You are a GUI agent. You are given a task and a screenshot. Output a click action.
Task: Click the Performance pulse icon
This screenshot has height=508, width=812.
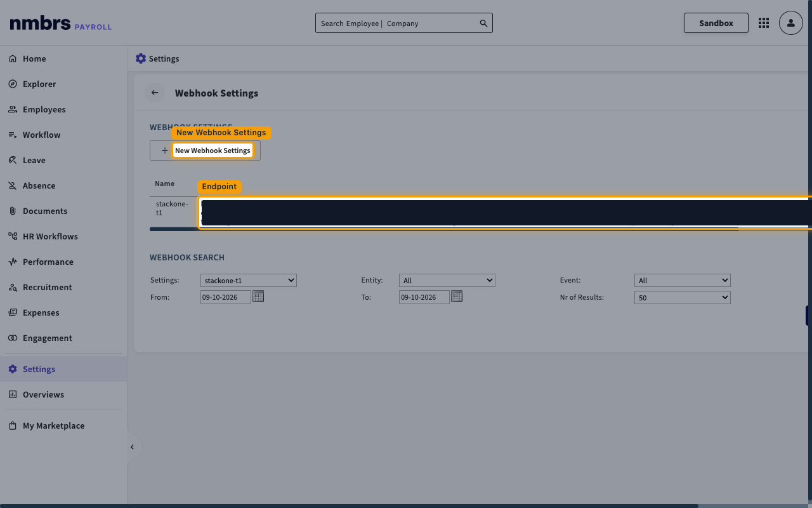coord(13,262)
